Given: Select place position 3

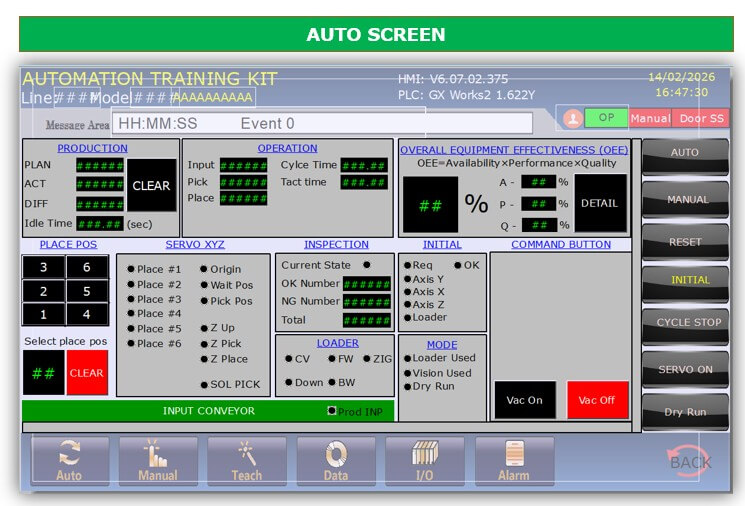Looking at the screenshot, I should (x=43, y=267).
